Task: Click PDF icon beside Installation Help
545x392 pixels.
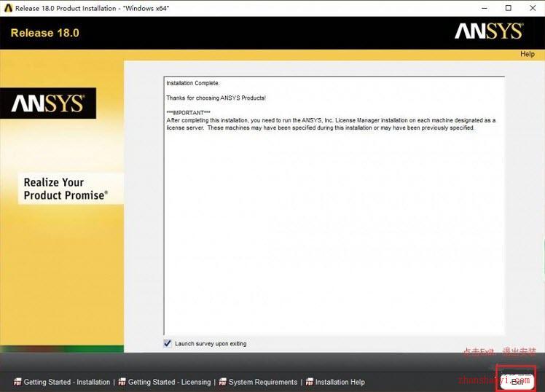Action: click(310, 382)
